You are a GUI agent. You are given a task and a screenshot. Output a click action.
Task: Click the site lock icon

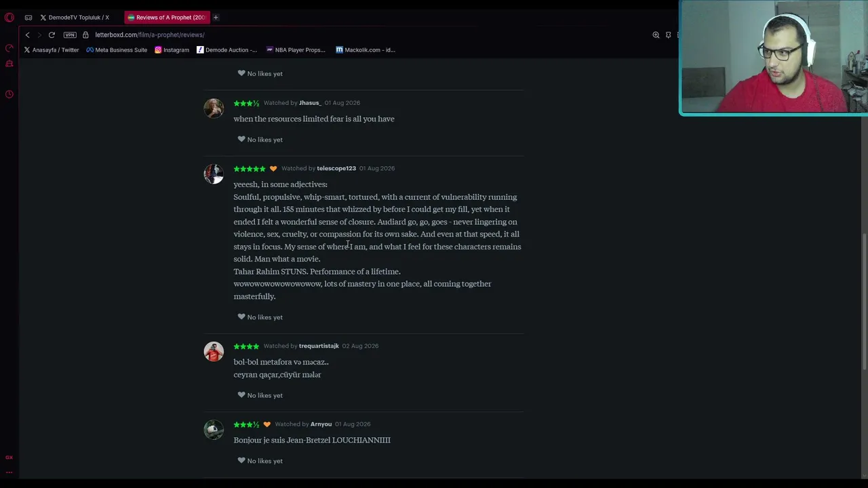click(85, 35)
